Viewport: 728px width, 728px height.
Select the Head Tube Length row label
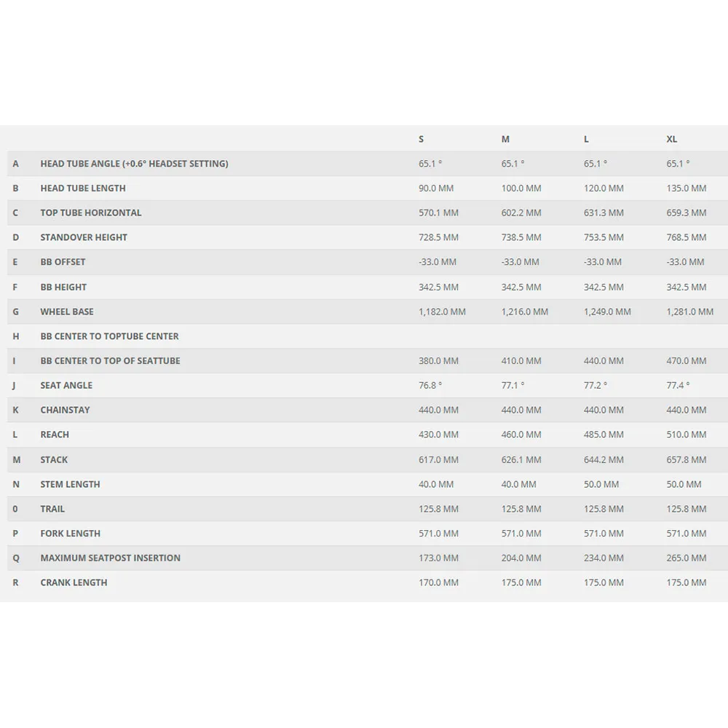tap(83, 188)
